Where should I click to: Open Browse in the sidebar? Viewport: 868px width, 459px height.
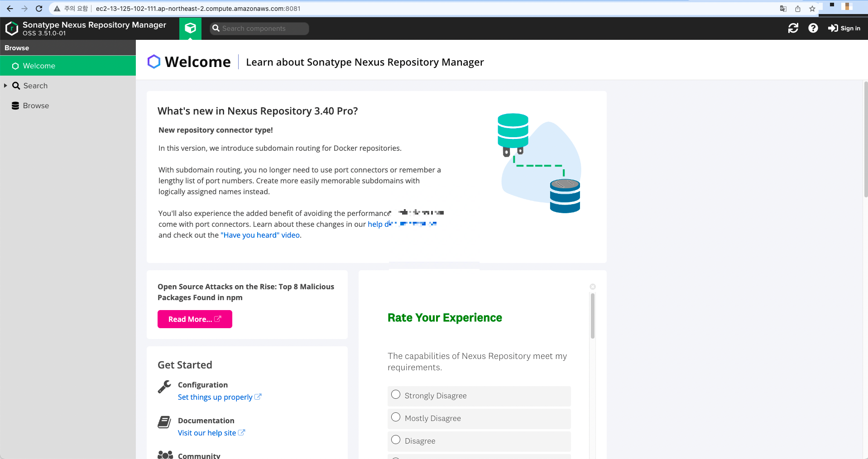(36, 105)
